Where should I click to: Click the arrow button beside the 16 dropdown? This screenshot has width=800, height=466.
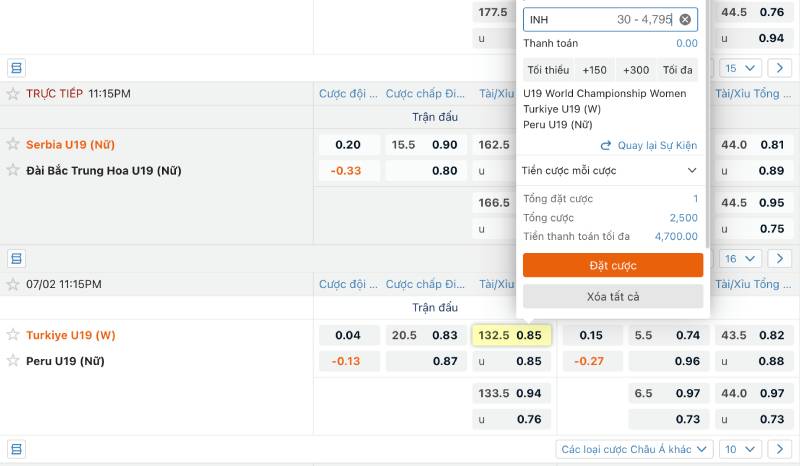(779, 259)
